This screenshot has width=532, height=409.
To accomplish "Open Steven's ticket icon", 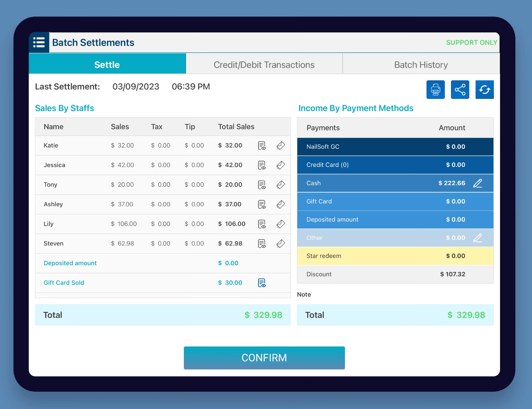I will click(281, 244).
